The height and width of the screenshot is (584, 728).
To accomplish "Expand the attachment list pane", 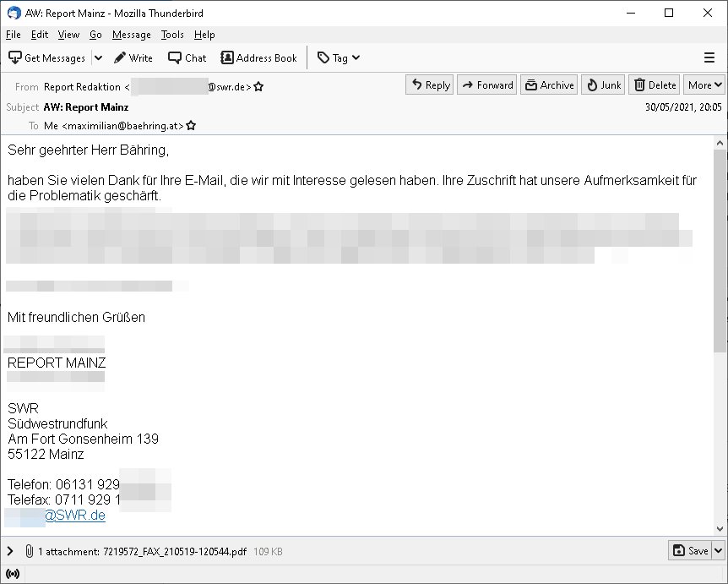I will [x=10, y=552].
